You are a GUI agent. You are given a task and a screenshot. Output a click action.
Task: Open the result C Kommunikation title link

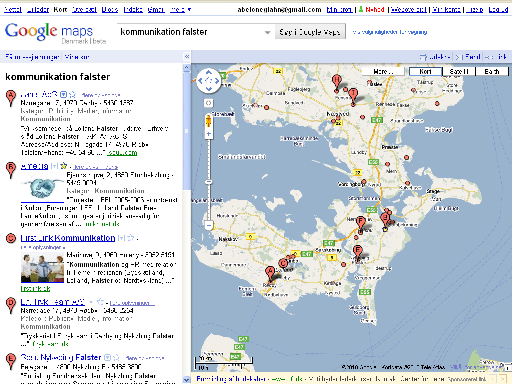(68, 238)
